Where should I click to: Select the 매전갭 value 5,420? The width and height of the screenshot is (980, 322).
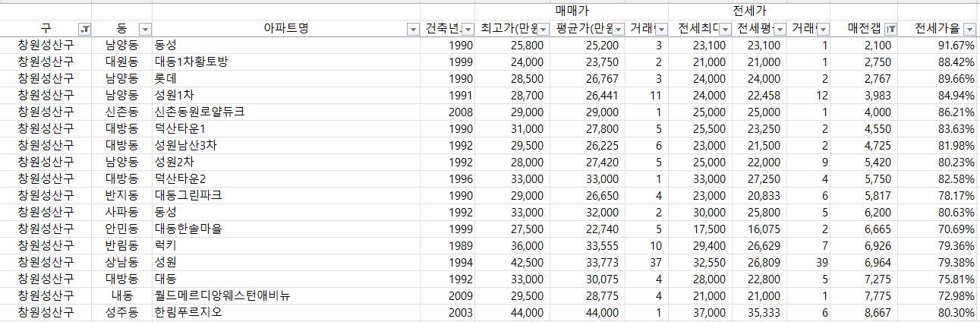[x=865, y=162]
